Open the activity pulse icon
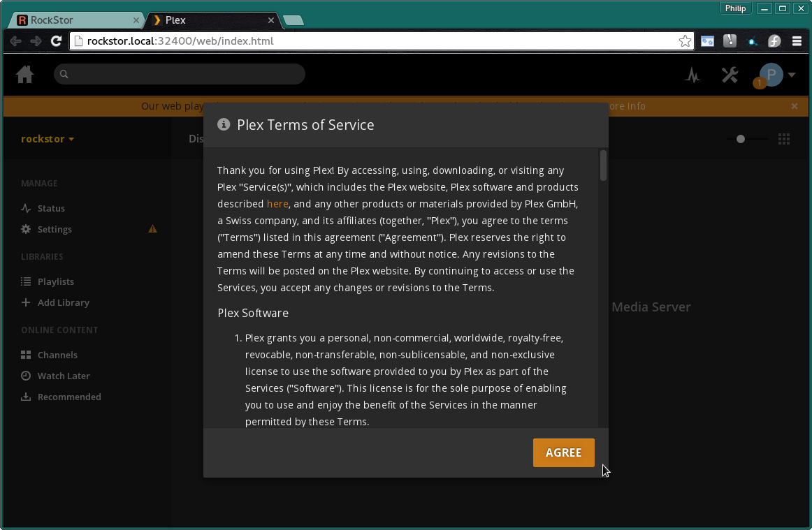Image resolution: width=812 pixels, height=530 pixels. (x=693, y=75)
